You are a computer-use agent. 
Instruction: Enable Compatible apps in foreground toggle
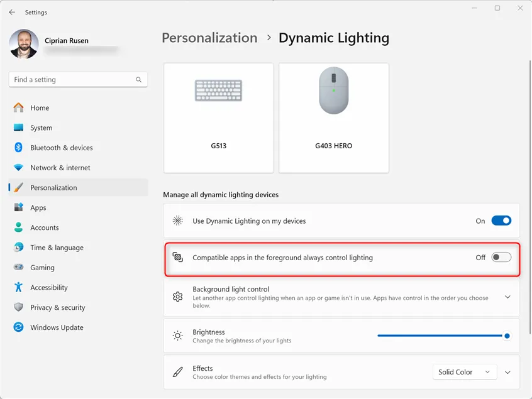point(501,258)
